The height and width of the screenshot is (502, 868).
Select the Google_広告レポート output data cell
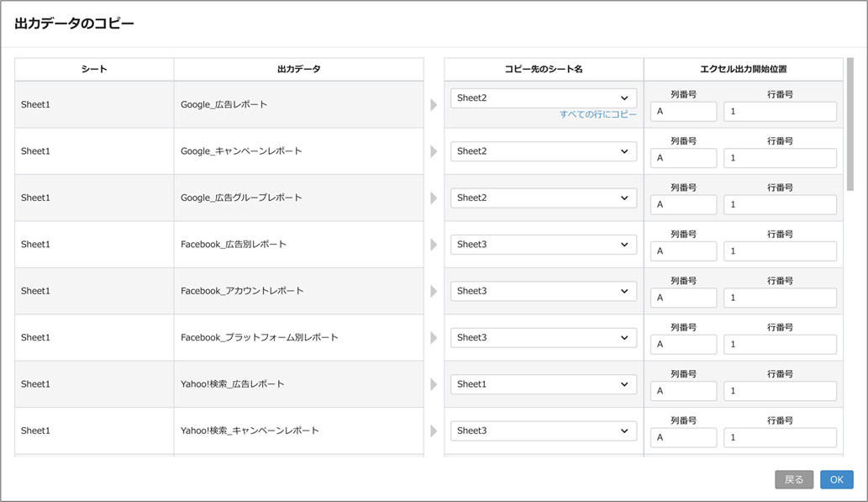click(299, 105)
